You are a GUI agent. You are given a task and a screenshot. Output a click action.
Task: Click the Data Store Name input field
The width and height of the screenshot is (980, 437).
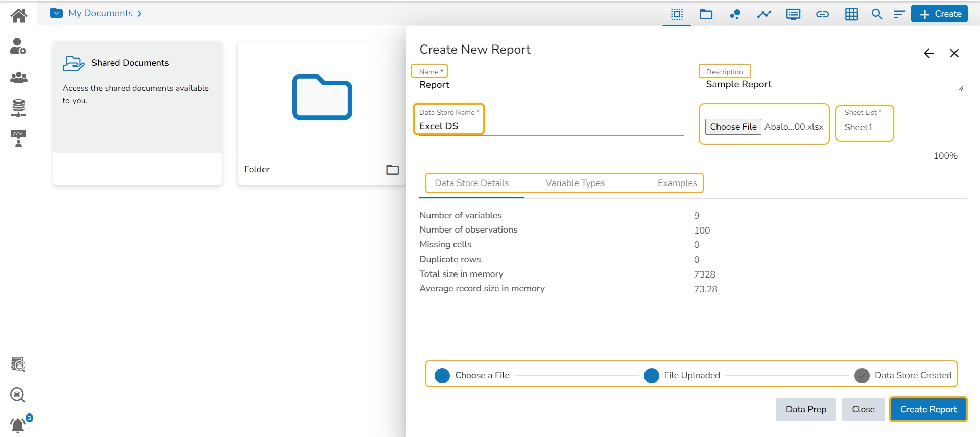[x=549, y=126]
